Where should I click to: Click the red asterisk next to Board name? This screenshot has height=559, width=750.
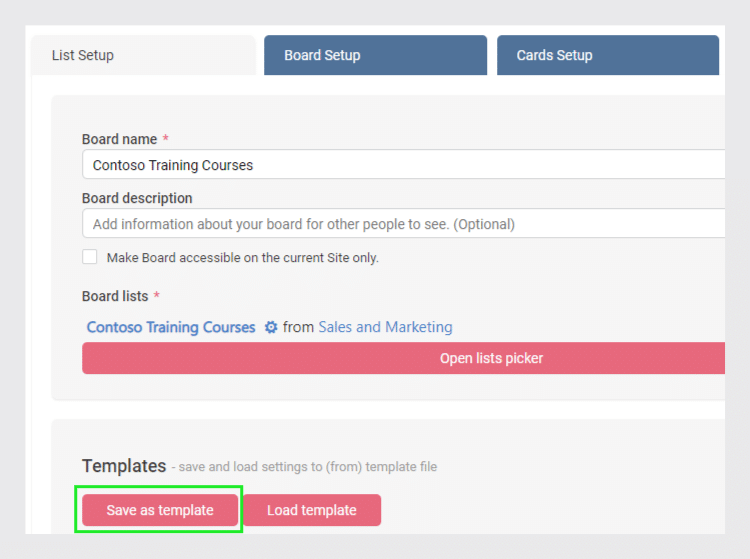coord(165,138)
